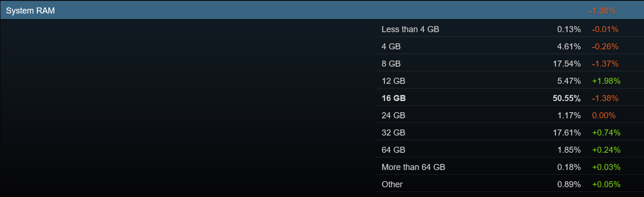
Task: Click the 4.61% share for 4 GB
Action: 569,47
